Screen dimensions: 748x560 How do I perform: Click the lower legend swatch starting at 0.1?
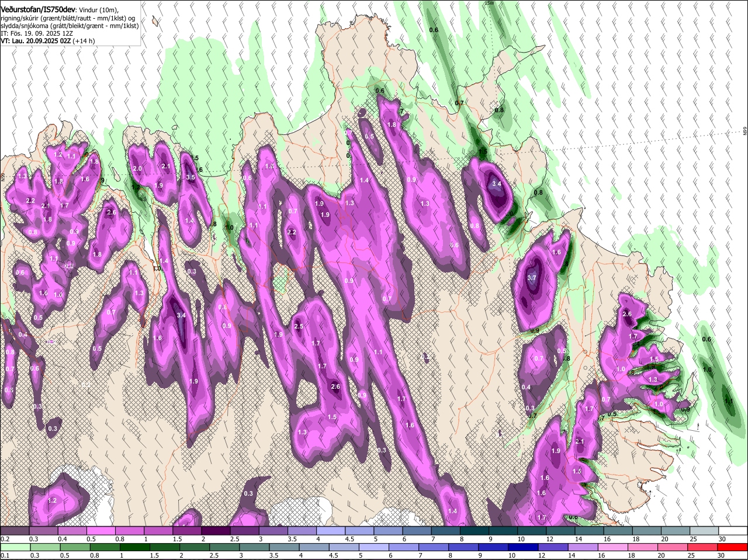(x=15, y=547)
